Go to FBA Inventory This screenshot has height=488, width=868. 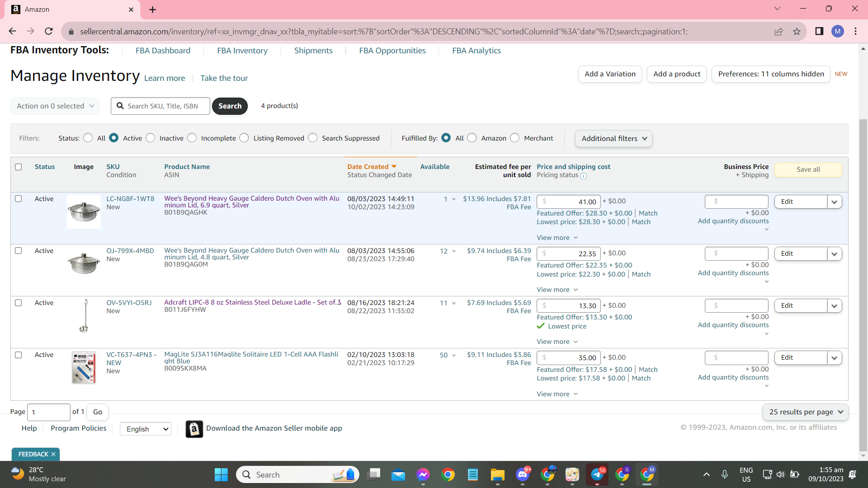coord(242,51)
